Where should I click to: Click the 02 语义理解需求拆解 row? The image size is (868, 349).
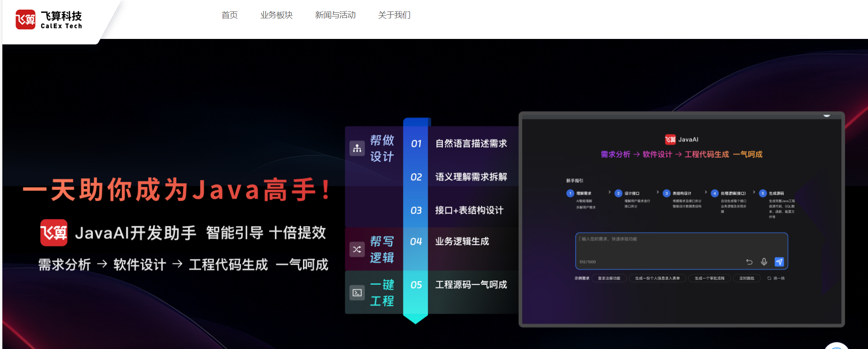pyautogui.click(x=459, y=177)
